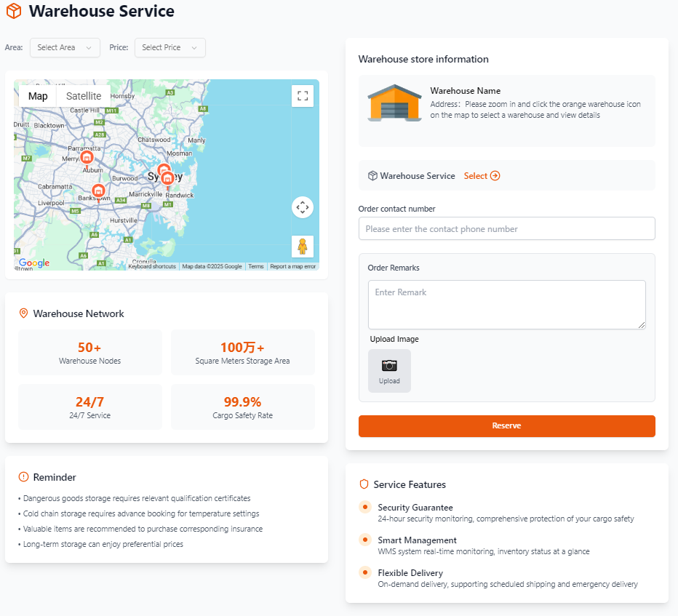Screen dimensions: 678x616
Task: Open the Select Price dropdown
Action: pos(169,47)
